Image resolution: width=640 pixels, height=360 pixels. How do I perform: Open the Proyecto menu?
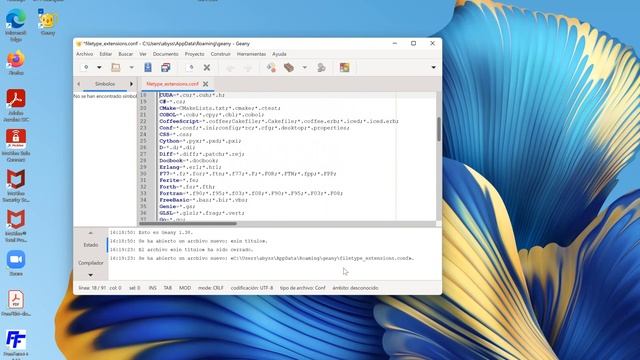194,54
